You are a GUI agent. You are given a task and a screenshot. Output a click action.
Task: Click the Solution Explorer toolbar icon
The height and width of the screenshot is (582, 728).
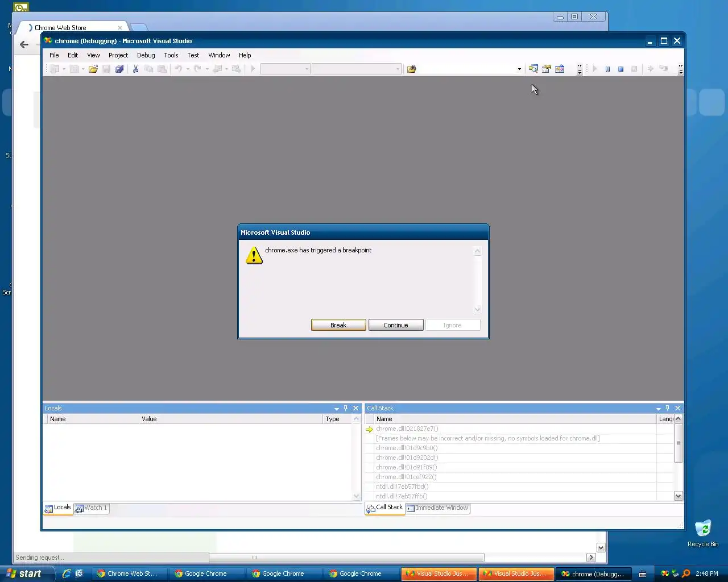(533, 69)
